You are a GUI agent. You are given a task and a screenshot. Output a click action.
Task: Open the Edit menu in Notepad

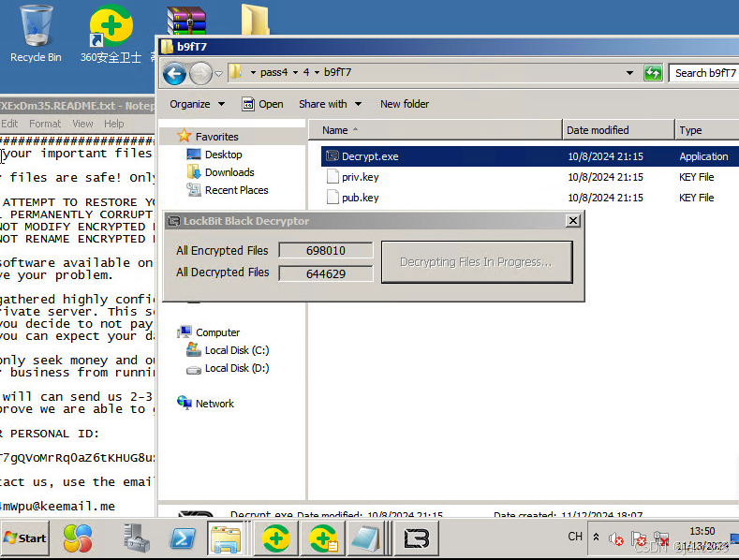tap(9, 124)
